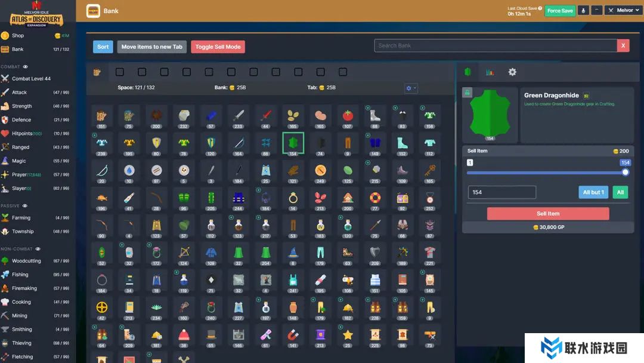This screenshot has height=363, width=644.
Task: Select the bronze key item in bank
Action: (x=430, y=170)
